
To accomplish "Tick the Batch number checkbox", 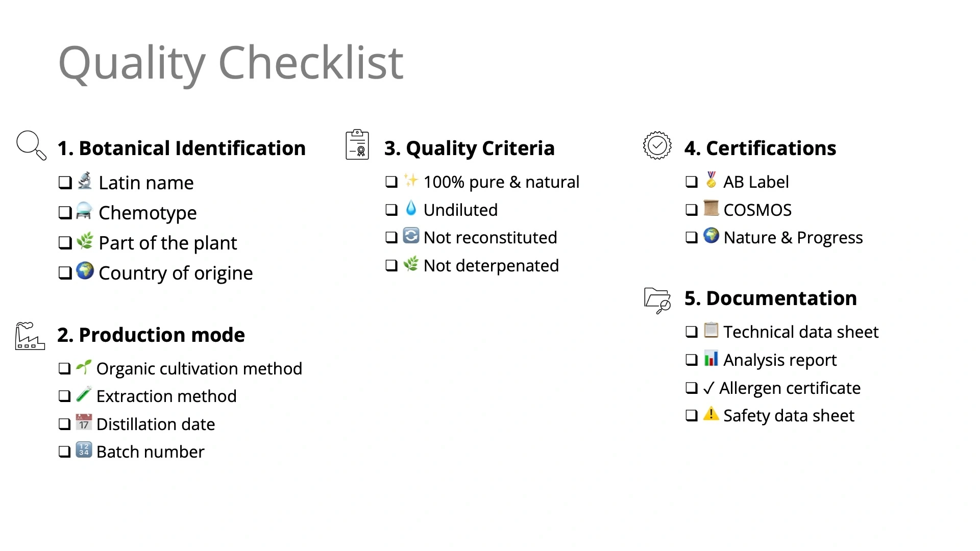I will click(x=65, y=452).
